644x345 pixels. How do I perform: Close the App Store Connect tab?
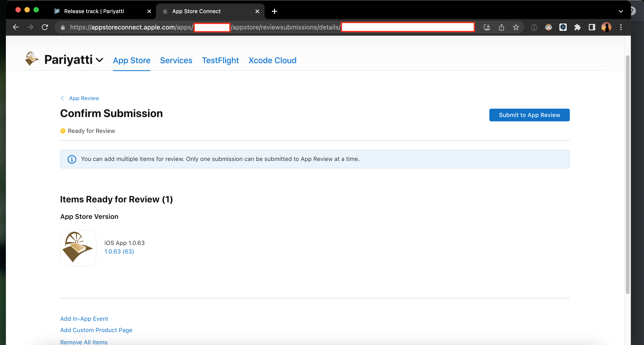pos(257,11)
